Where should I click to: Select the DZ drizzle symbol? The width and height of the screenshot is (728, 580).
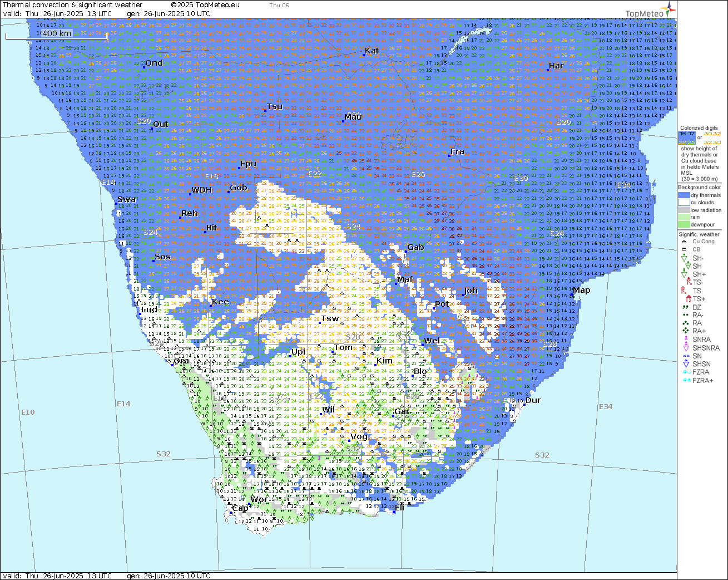685,307
